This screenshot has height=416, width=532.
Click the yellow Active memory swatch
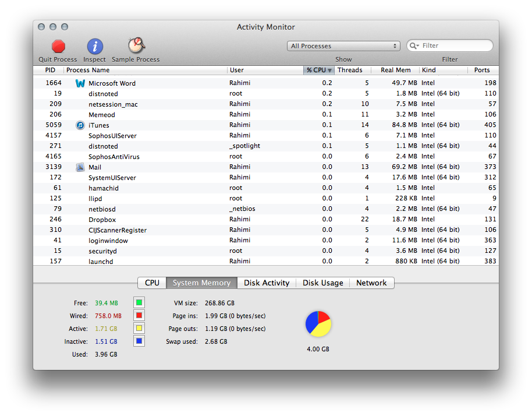139,329
